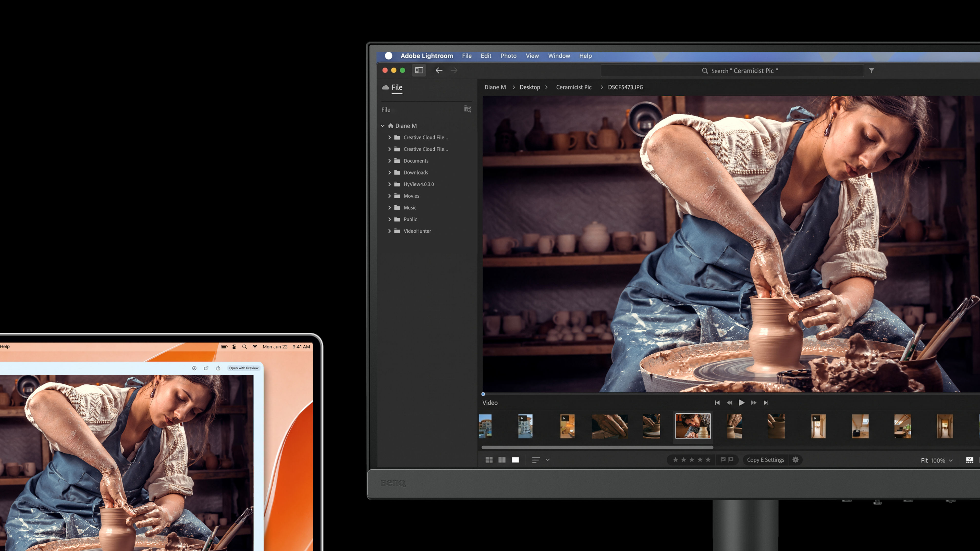Viewport: 980px width, 551px height.
Task: Open the sort order icon
Action: pos(536,460)
